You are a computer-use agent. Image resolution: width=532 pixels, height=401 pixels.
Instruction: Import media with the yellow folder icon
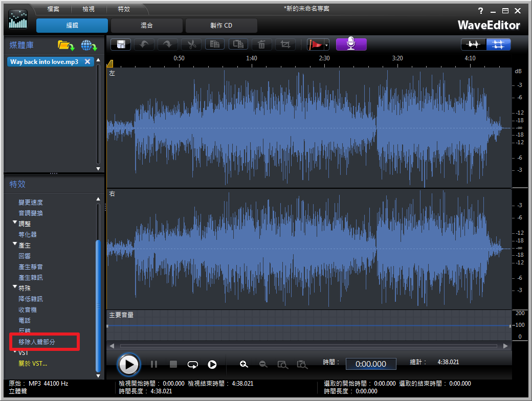click(65, 46)
